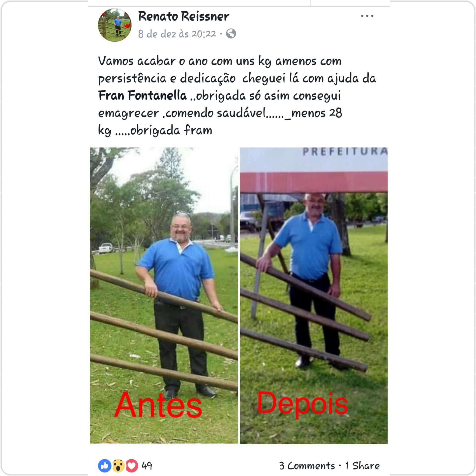View the 49 reactions count
This screenshot has width=476, height=476.
click(x=147, y=466)
